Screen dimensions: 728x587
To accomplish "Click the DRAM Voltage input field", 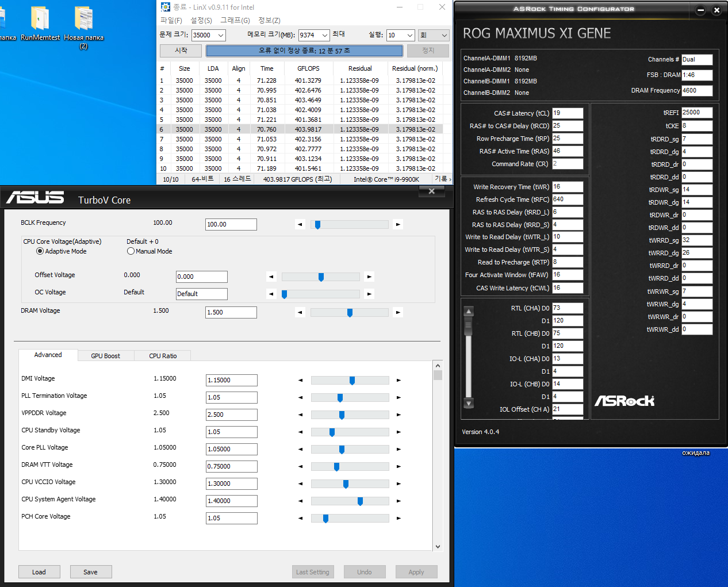I will click(231, 312).
